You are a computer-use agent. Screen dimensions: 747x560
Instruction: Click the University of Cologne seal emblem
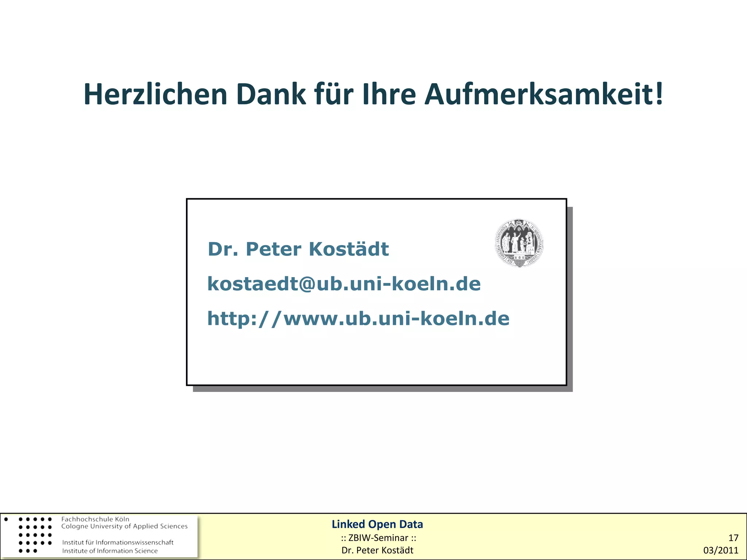tap(519, 243)
